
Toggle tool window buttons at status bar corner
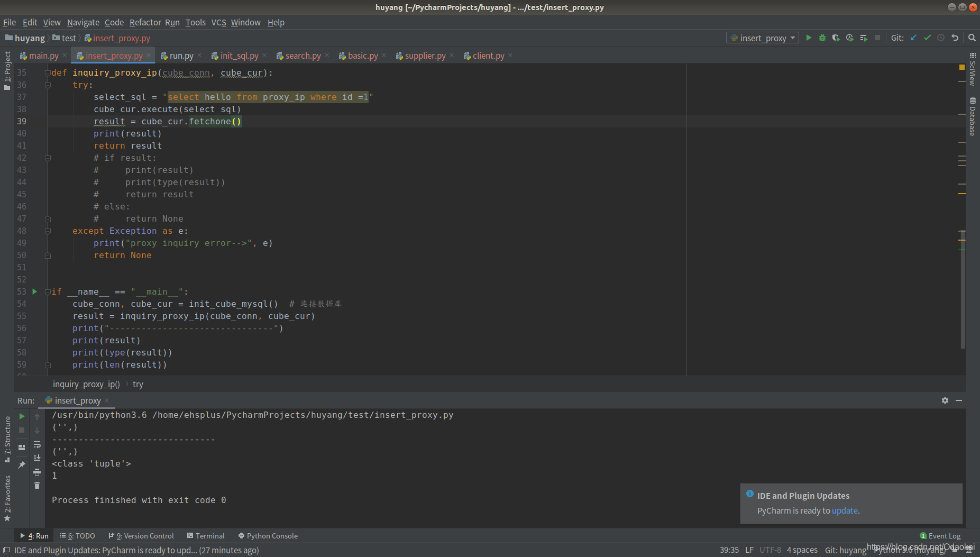pos(6,550)
